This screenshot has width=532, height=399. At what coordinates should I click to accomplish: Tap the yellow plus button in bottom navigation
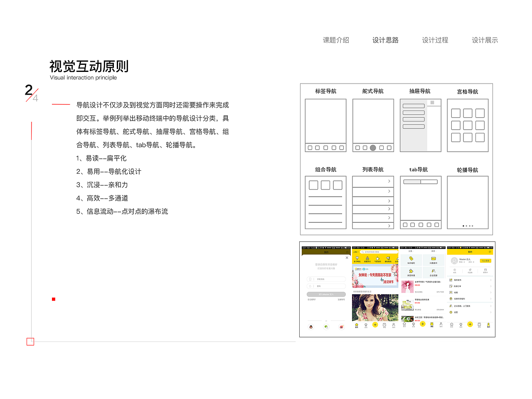click(375, 325)
